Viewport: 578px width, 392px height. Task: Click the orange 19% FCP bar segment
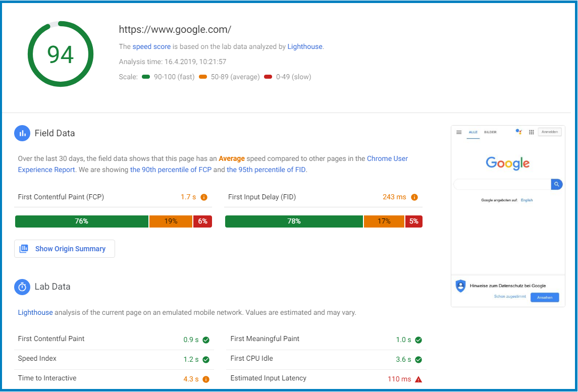[171, 221]
